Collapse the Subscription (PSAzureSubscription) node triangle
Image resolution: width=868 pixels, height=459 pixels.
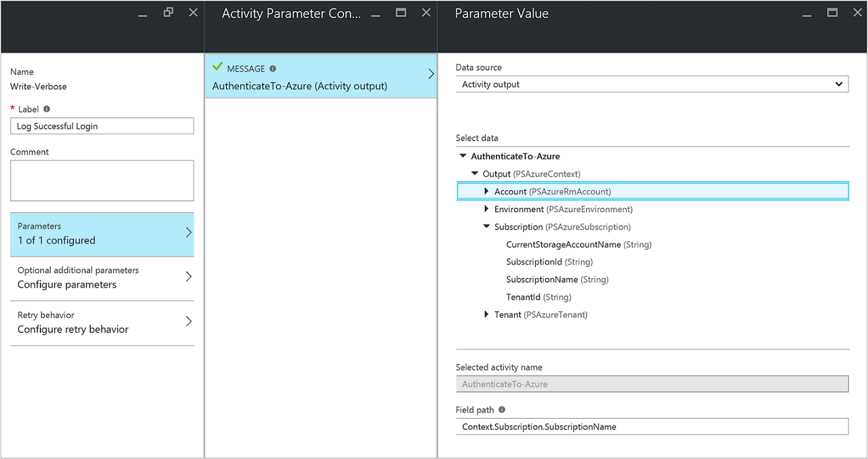[x=487, y=226]
